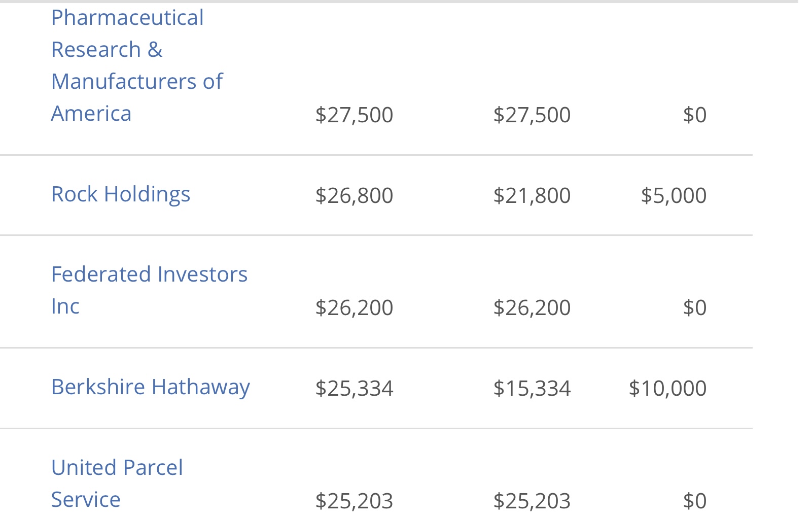Select Berkshire Hathaway total $25,334
812x517 pixels.
[x=354, y=388]
